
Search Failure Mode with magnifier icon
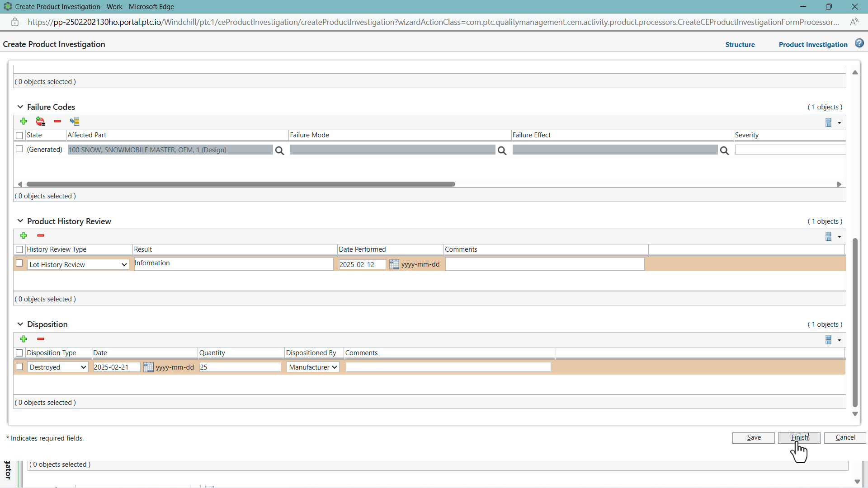tap(502, 150)
